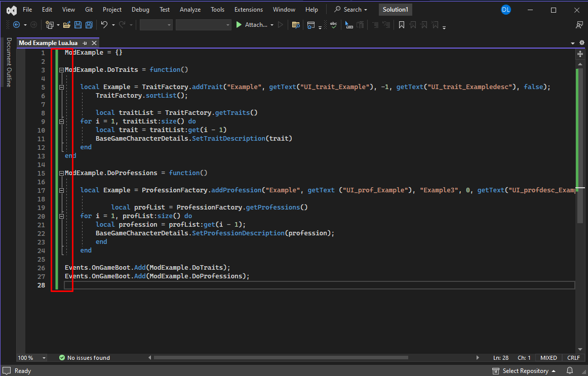The width and height of the screenshot is (588, 376).
Task: Click the Open File folder icon
Action: tap(66, 25)
